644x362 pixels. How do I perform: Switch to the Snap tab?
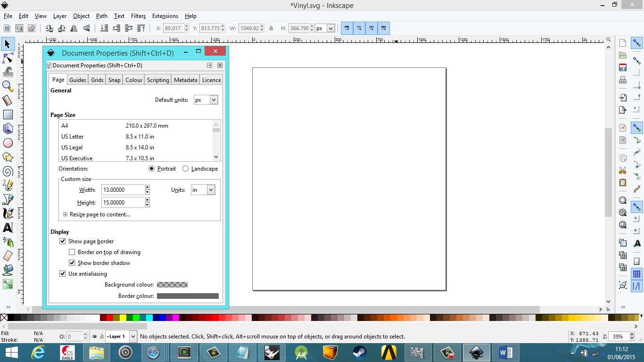(115, 80)
